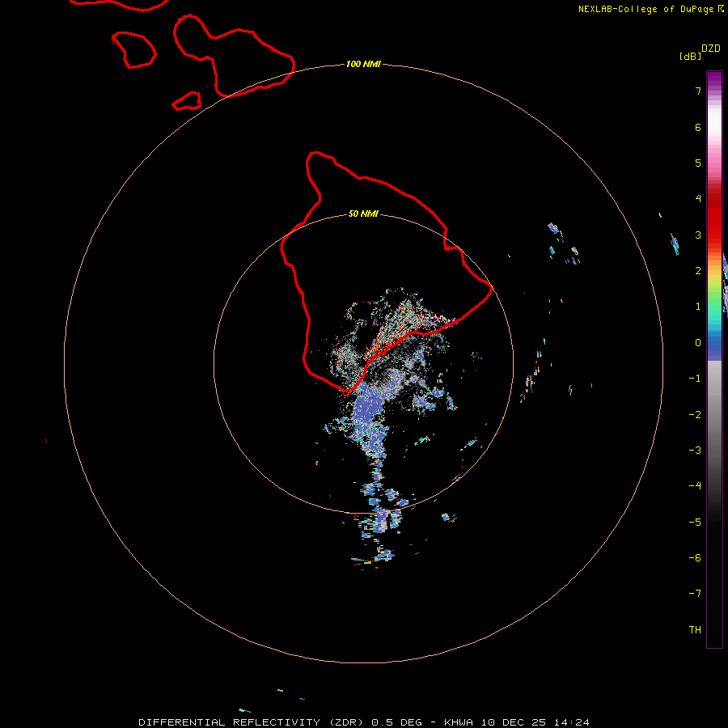This screenshot has height=728, width=728.
Task: Click the 5 value on the color scale
Action: pyautogui.click(x=698, y=163)
